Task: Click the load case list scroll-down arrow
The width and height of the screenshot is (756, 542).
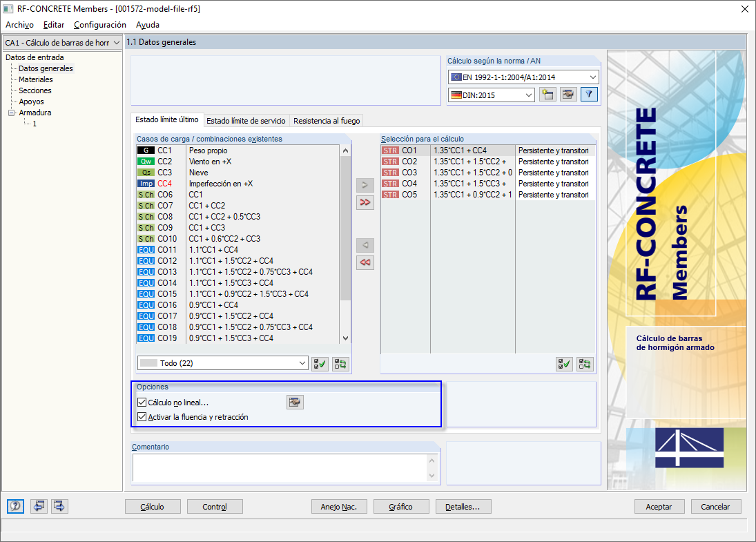Action: 345,338
